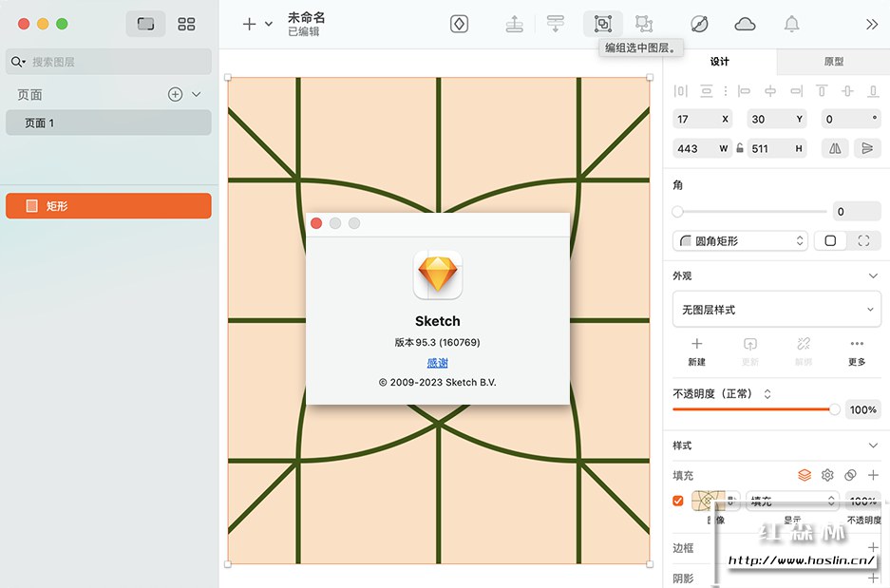Add a border with 边框 plus icon

tap(873, 547)
